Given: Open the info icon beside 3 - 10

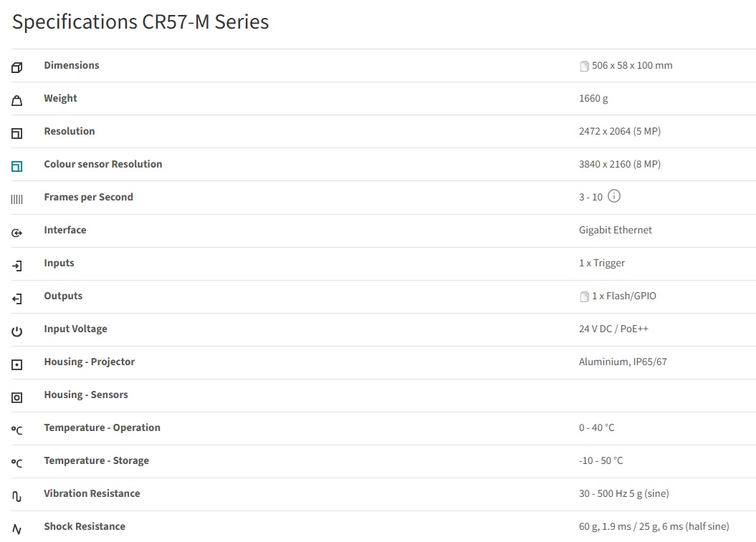Looking at the screenshot, I should 614,196.
